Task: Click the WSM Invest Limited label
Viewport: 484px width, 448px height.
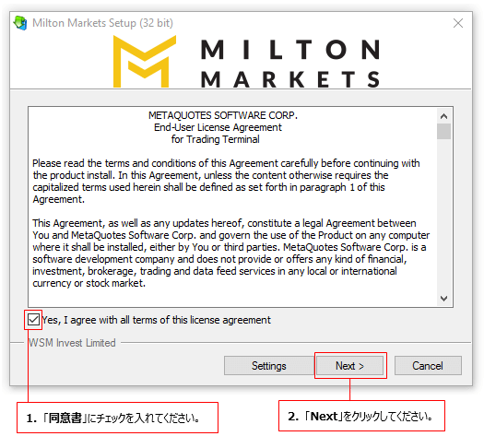Action: coord(72,343)
